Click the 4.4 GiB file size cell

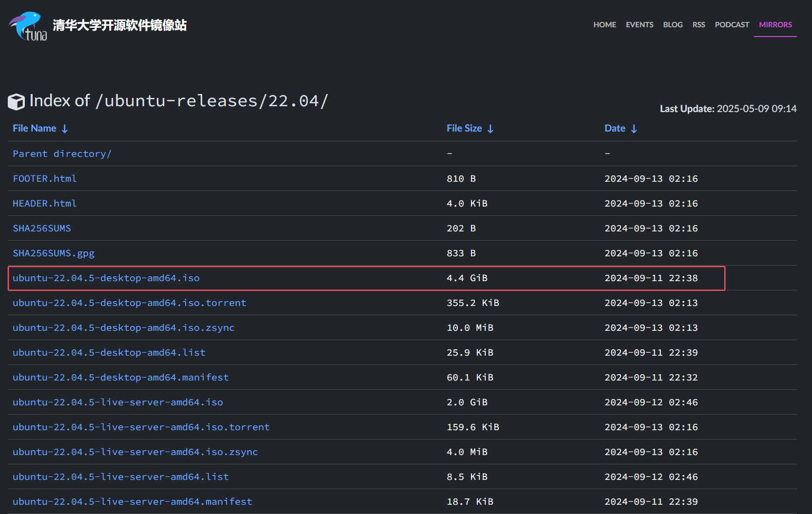(x=467, y=278)
